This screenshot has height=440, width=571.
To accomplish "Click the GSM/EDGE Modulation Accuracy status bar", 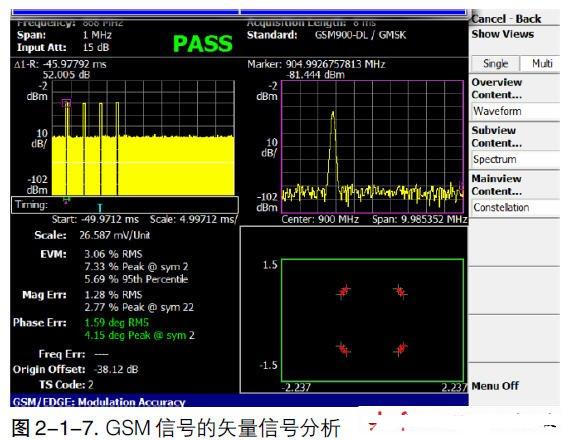I will click(239, 401).
